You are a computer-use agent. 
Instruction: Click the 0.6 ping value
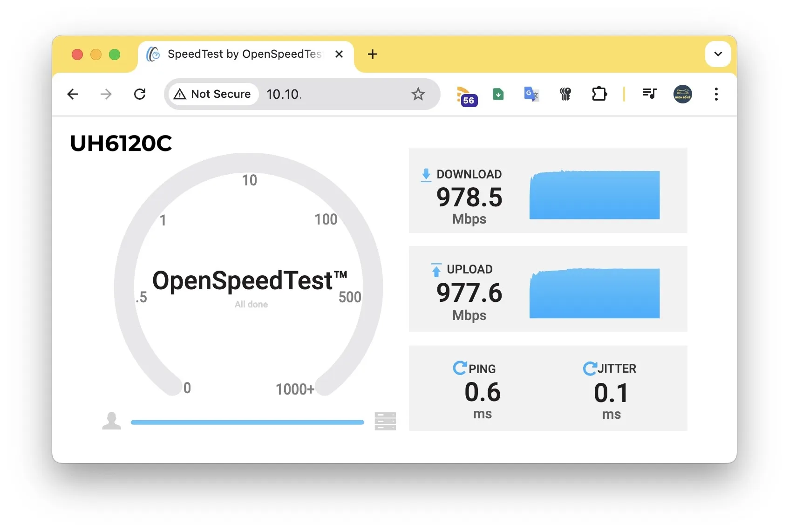[483, 392]
